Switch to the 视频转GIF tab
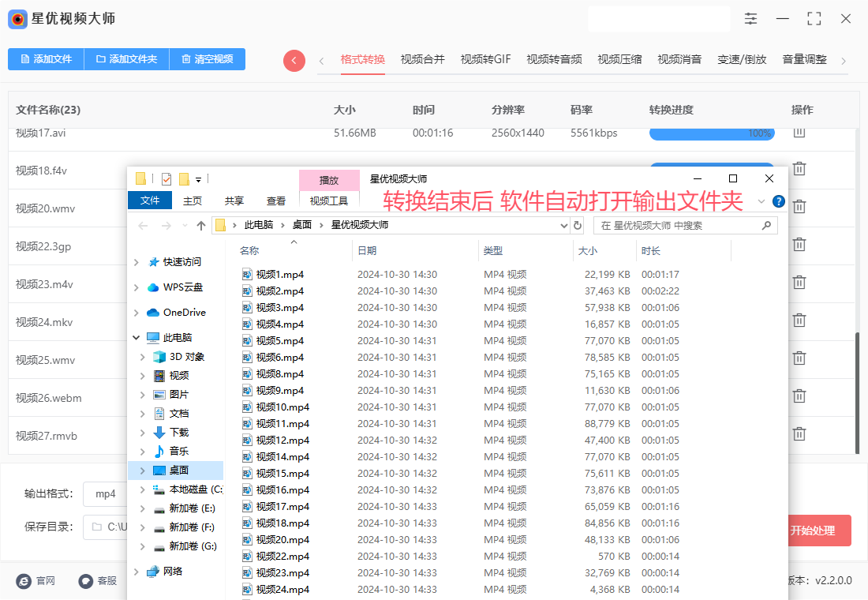 (x=485, y=59)
